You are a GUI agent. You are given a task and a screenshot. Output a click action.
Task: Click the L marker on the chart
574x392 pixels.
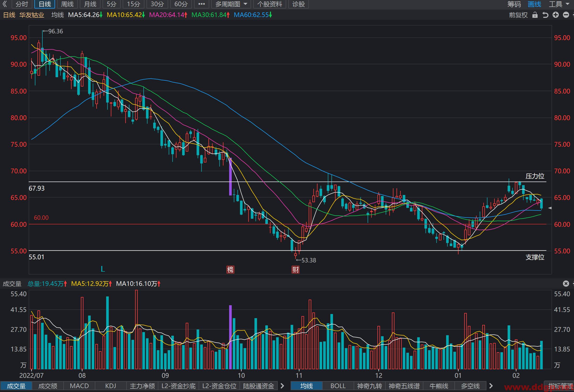(x=103, y=269)
